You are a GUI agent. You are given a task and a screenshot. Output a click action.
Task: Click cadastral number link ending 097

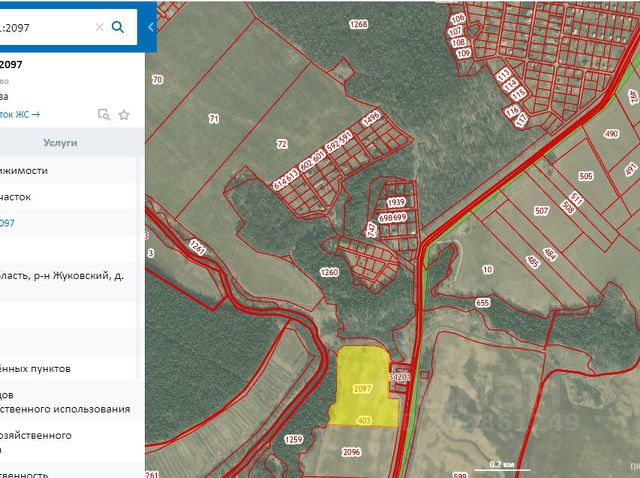point(8,223)
